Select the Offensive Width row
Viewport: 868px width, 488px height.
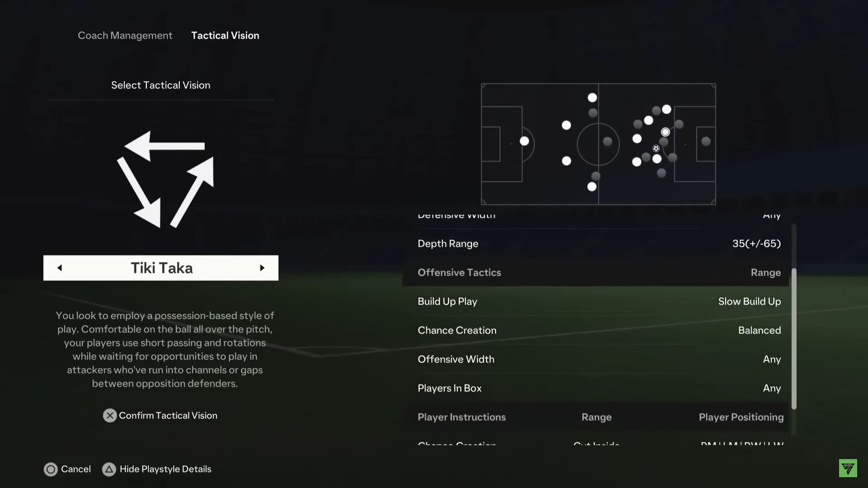point(599,359)
